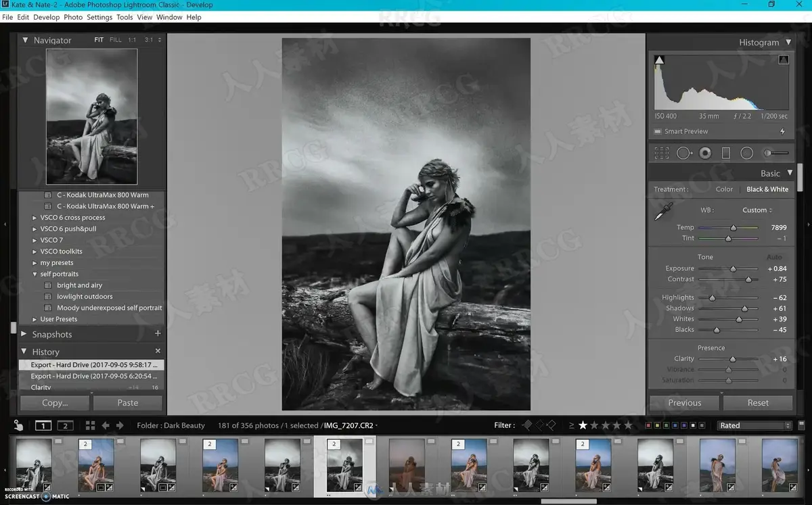Adjust the Temp slider handle
The height and width of the screenshot is (505, 812).
click(734, 228)
